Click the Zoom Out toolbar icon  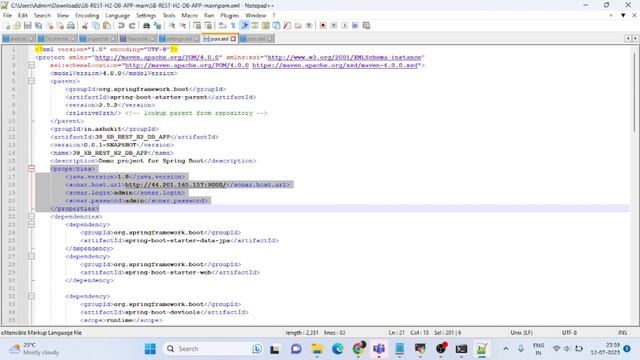[182, 26]
